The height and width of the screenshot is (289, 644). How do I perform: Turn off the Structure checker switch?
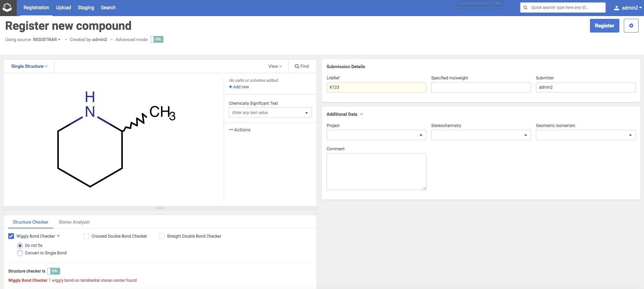click(x=54, y=271)
